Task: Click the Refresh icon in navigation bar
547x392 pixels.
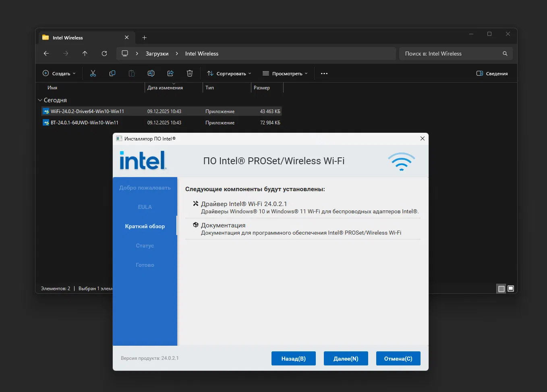Action: pos(104,54)
